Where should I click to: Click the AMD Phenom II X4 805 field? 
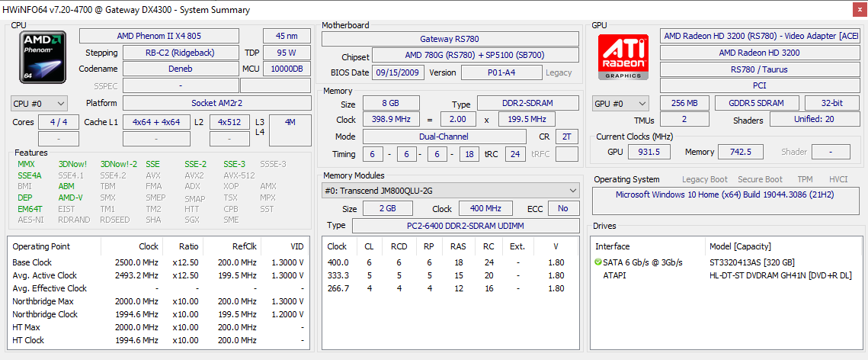point(159,36)
